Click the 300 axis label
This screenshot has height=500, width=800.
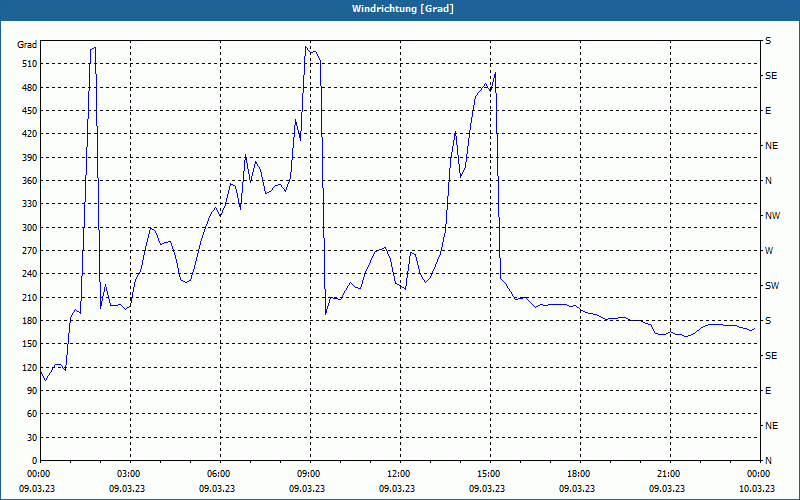30,228
